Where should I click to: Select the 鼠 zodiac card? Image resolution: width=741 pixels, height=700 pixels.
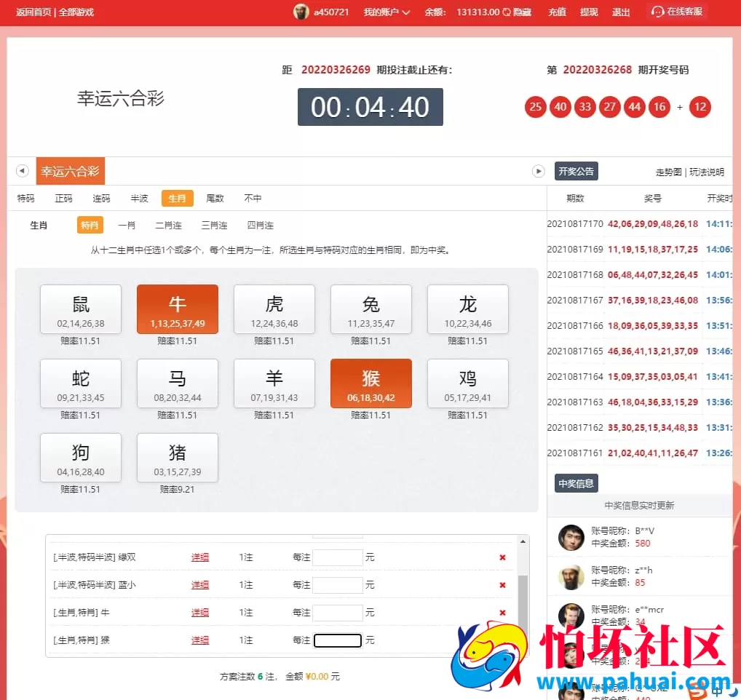[80, 309]
